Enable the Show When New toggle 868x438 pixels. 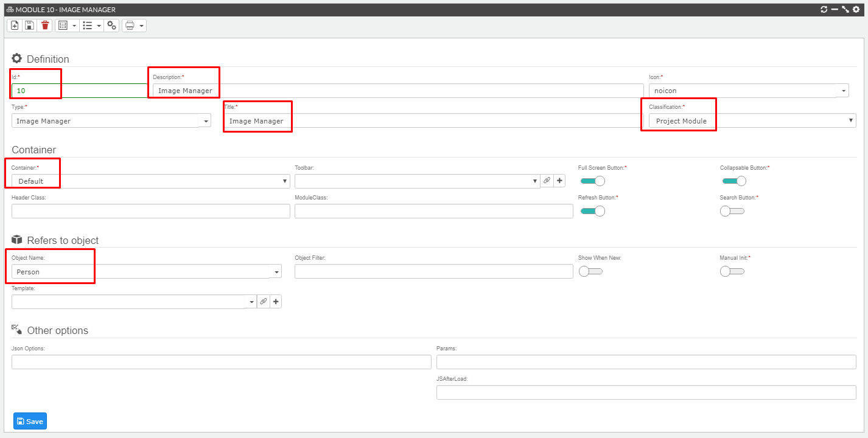click(x=590, y=271)
